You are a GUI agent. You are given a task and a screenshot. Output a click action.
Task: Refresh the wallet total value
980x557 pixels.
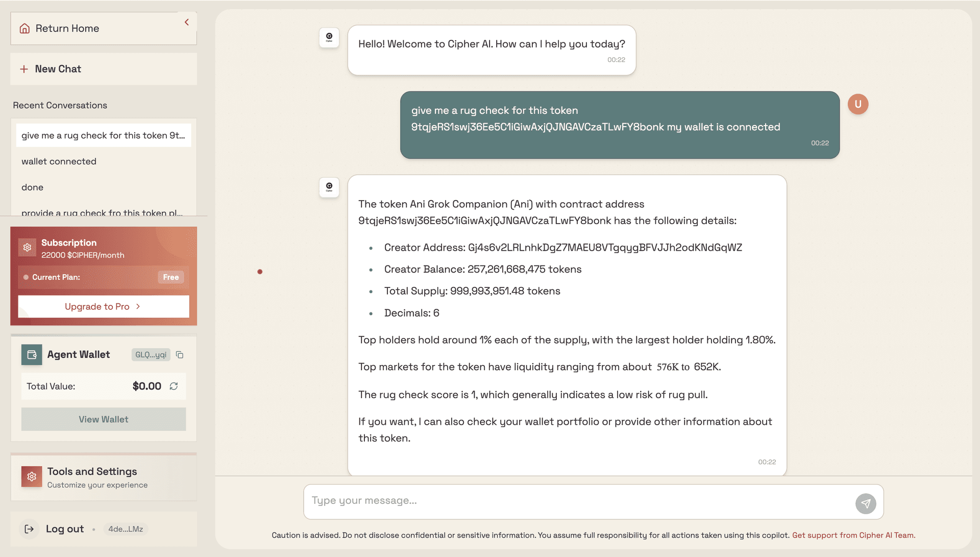[174, 386]
